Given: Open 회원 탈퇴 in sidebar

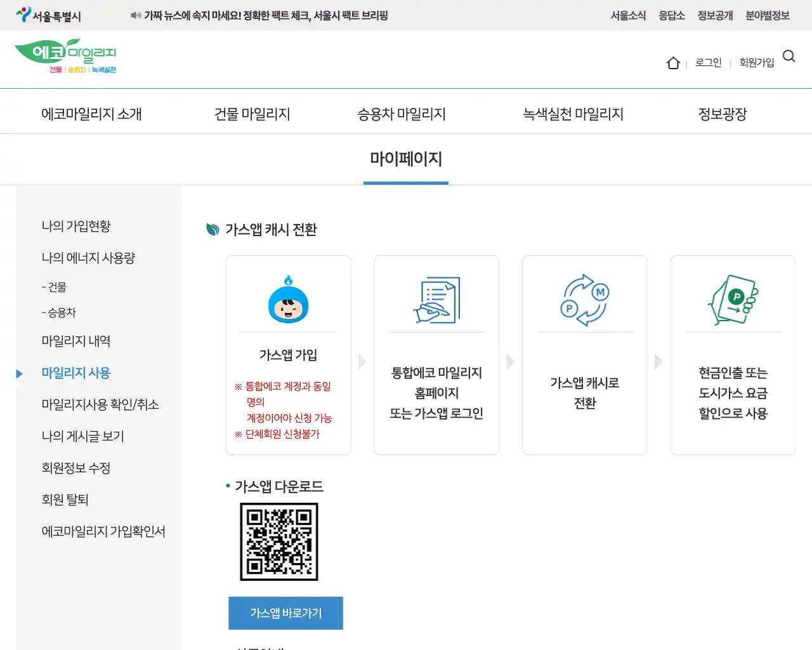Looking at the screenshot, I should pos(65,500).
